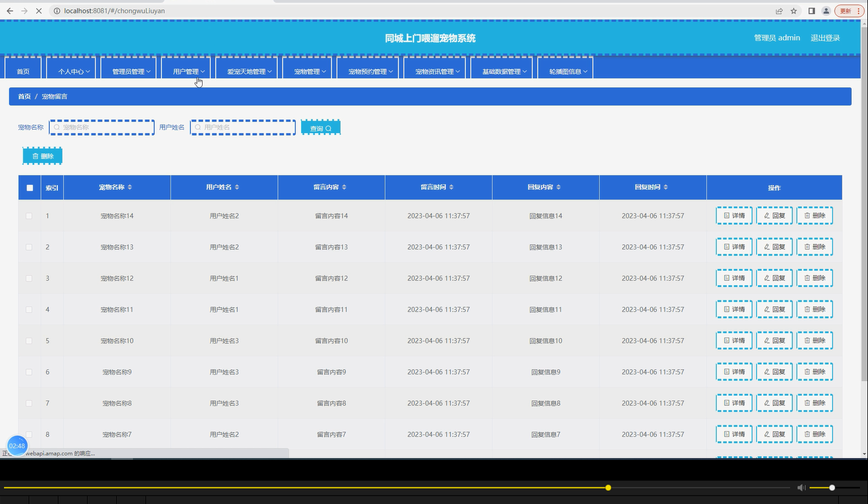This screenshot has width=868, height=504.
Task: Open the browser profile avatar icon
Action: 826,11
